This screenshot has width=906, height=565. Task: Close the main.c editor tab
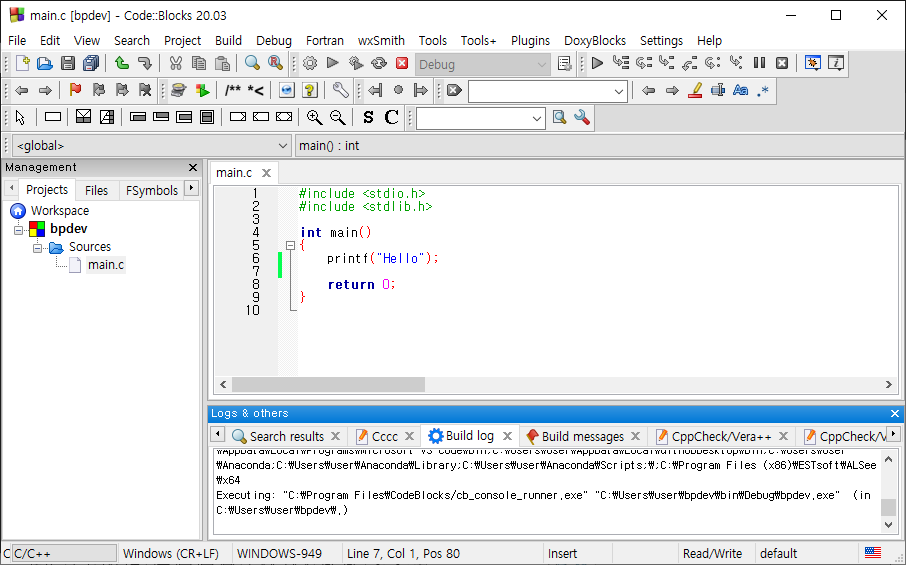266,173
